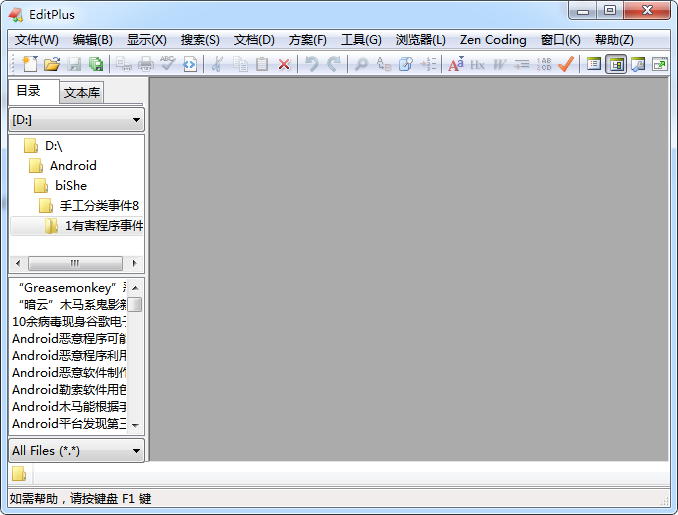Click folder tree scroll left arrow

pos(18,263)
